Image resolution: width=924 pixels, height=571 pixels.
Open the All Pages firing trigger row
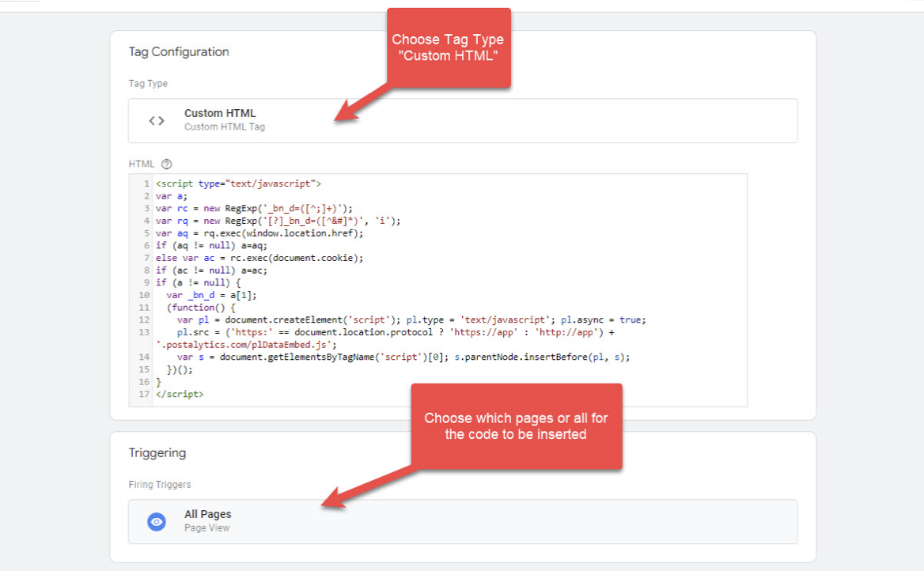pyautogui.click(x=463, y=521)
